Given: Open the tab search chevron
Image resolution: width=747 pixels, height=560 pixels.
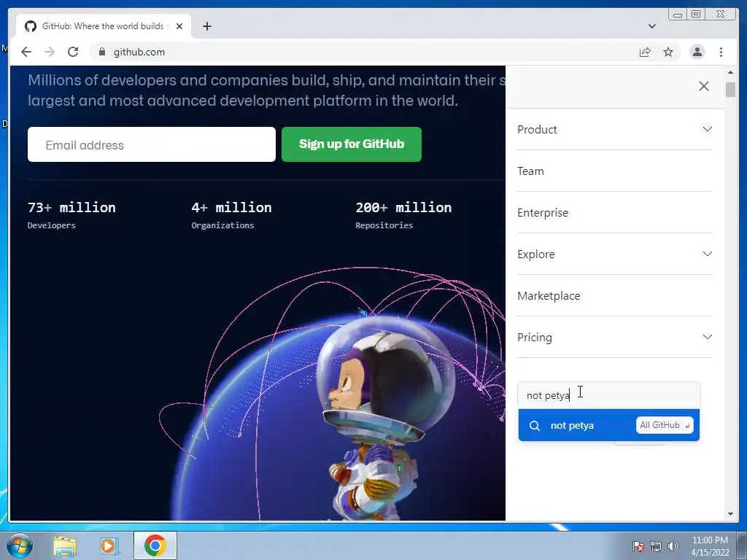Looking at the screenshot, I should pyautogui.click(x=652, y=26).
